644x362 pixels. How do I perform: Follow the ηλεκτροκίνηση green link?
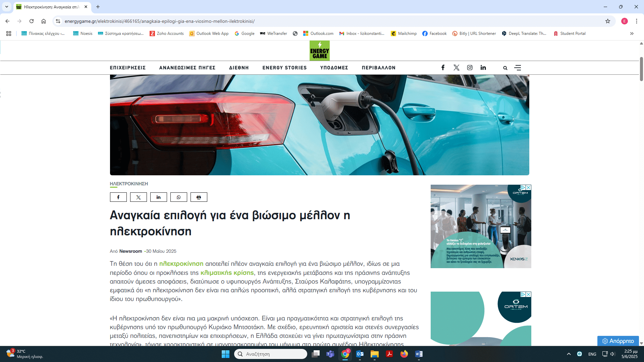point(181,264)
